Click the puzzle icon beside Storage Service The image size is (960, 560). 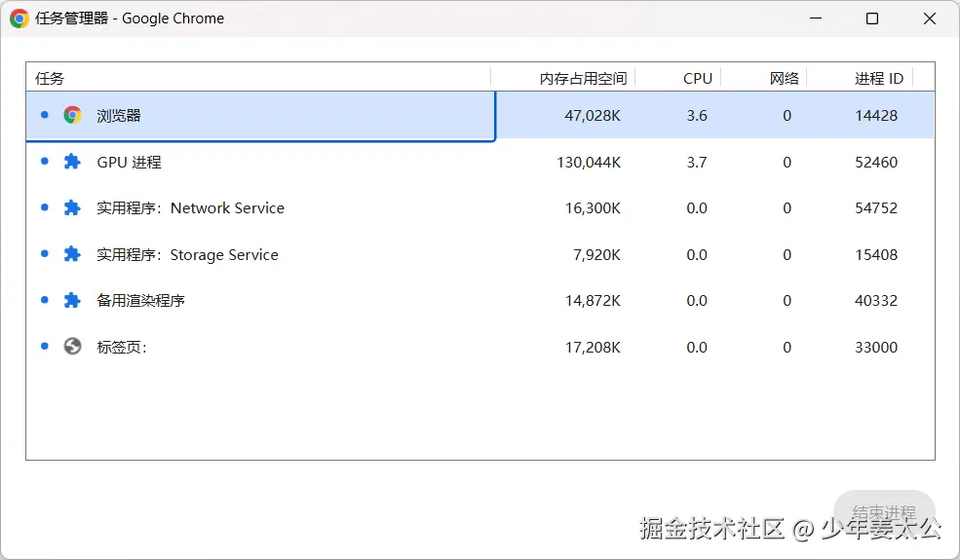72,254
